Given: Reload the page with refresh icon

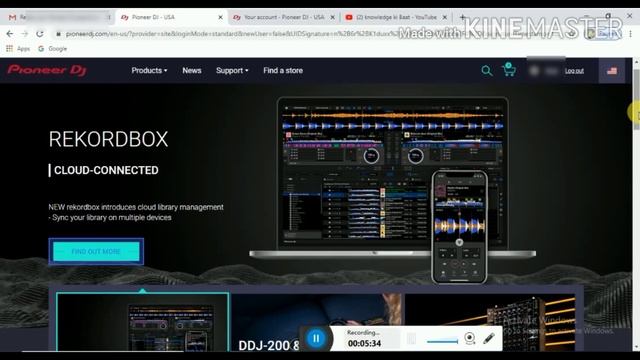Looking at the screenshot, I should (x=40, y=34).
